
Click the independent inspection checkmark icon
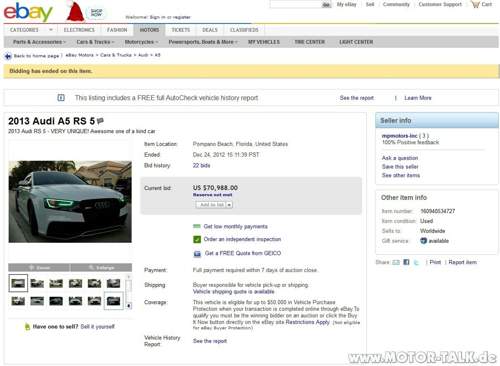click(x=197, y=239)
